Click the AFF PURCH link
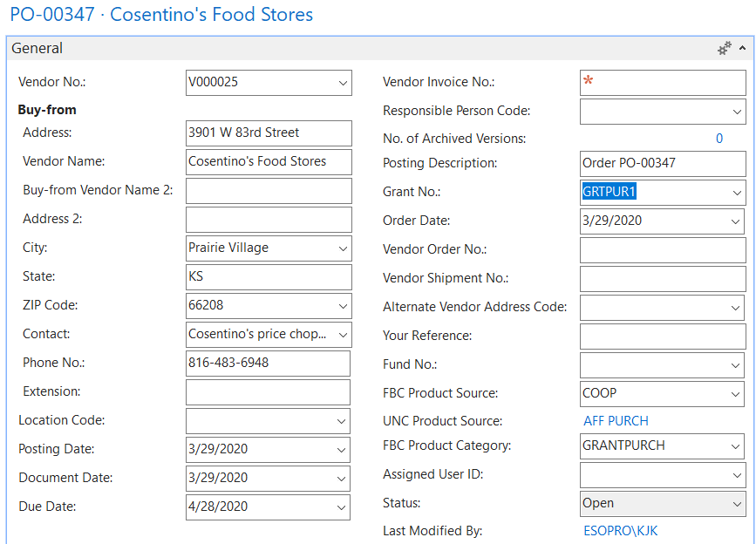 coord(616,421)
